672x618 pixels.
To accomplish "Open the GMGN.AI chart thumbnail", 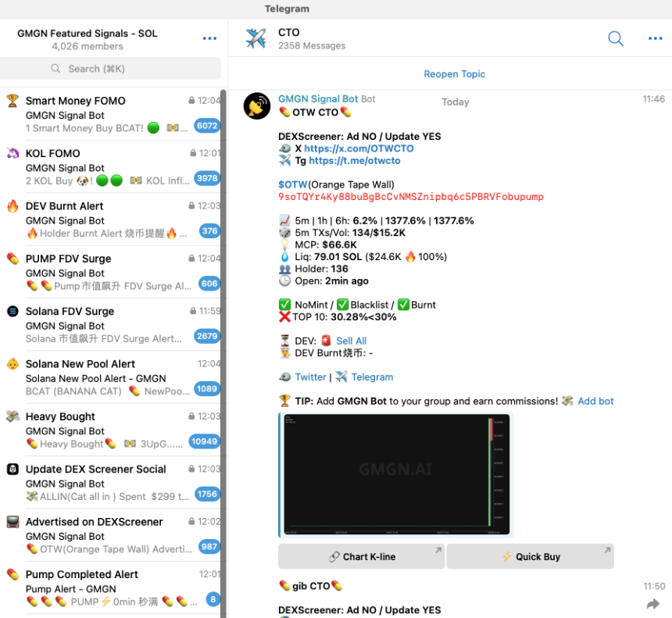I will coord(395,474).
